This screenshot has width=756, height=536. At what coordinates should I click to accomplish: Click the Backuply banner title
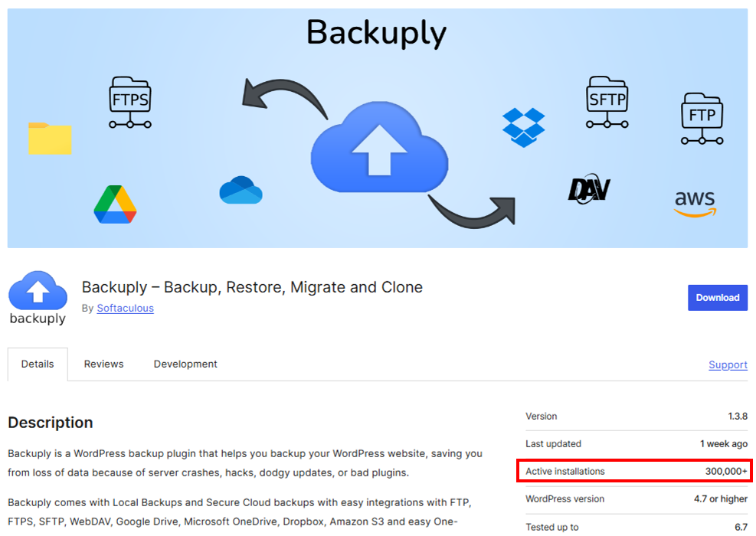coord(376,33)
